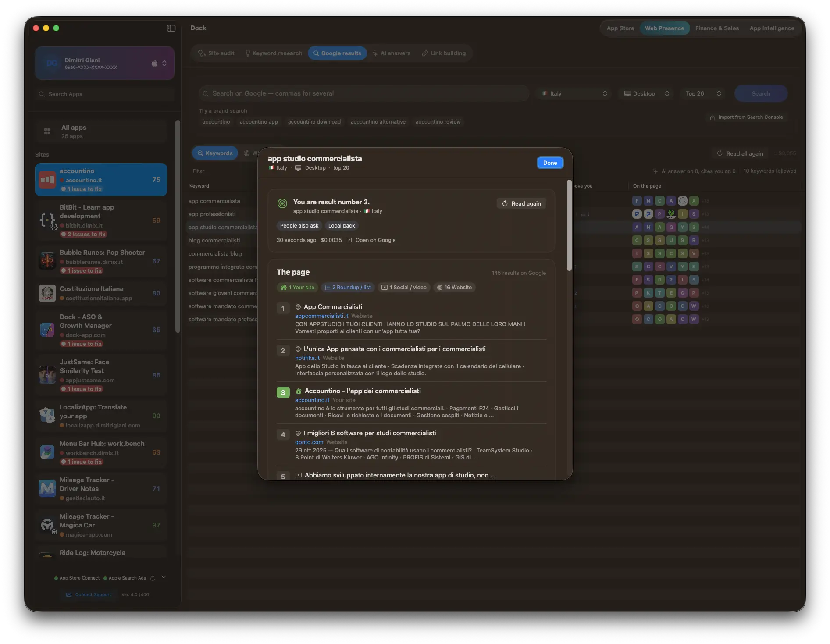Viewport: 830px width, 644px height.
Task: Focus the Search on Google field
Action: click(x=364, y=94)
